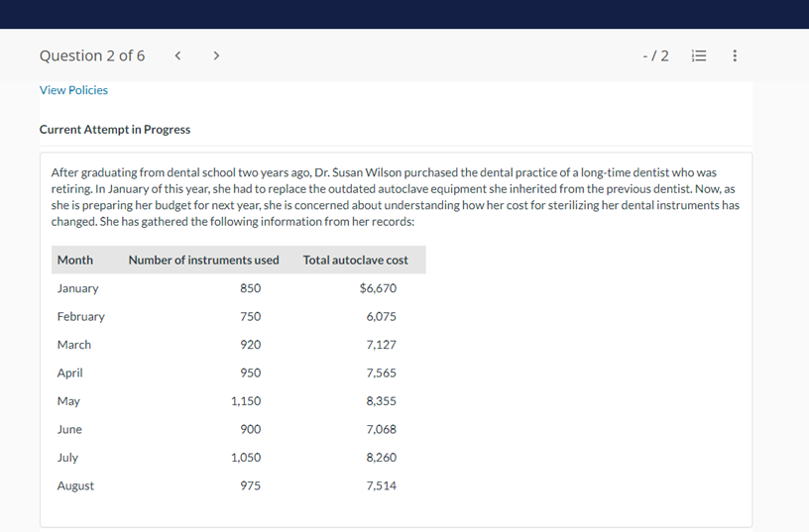The height and width of the screenshot is (532, 809).
Task: Click the 'Number of instruments used' header
Action: click(x=204, y=260)
